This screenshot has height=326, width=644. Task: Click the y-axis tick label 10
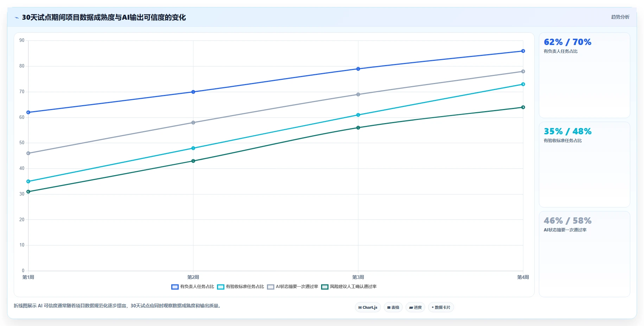coord(22,245)
